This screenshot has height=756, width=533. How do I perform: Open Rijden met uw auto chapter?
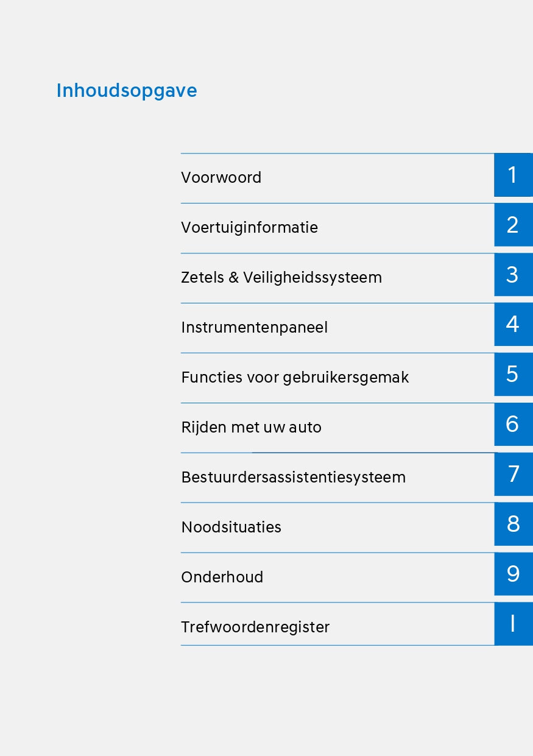pos(251,427)
